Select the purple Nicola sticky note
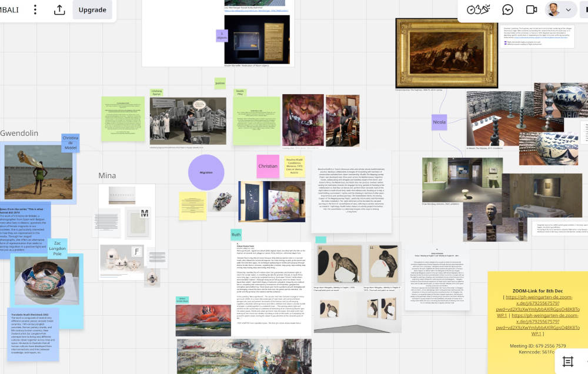Screen dimensions: 588x374 click(439, 122)
